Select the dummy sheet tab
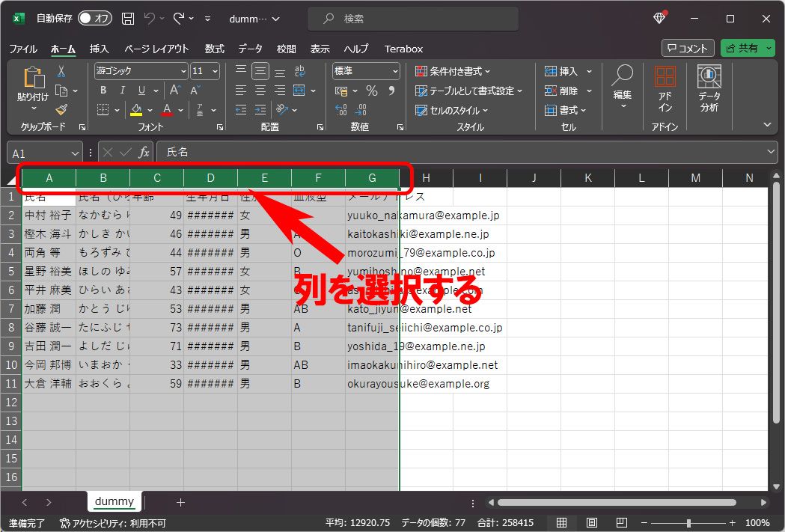Image resolution: width=785 pixels, height=532 pixels. point(114,501)
